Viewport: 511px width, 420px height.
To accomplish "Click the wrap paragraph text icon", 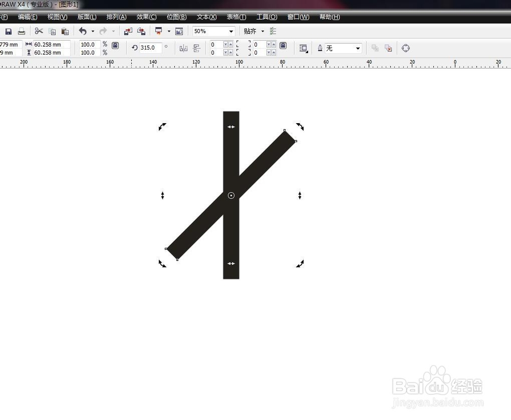I will pos(304,48).
